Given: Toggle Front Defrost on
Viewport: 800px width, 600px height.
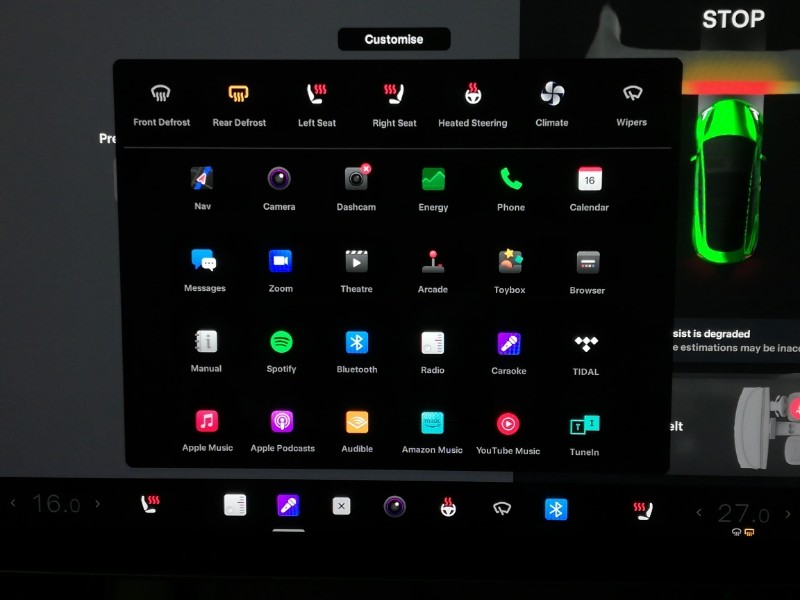Looking at the screenshot, I should click(161, 95).
